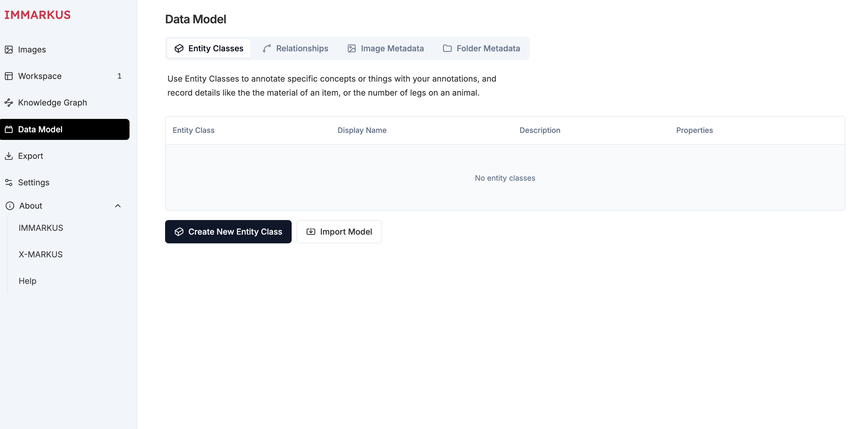868x429 pixels.
Task: Click the Workspace layout icon
Action: (9, 76)
